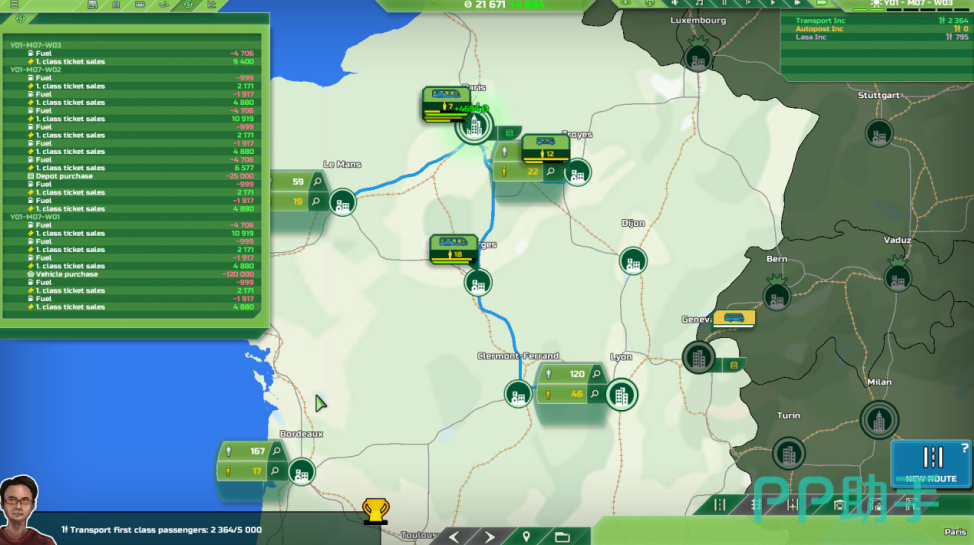Select the finances money tab in top bar
This screenshot has width=974, height=545.
click(x=188, y=4)
